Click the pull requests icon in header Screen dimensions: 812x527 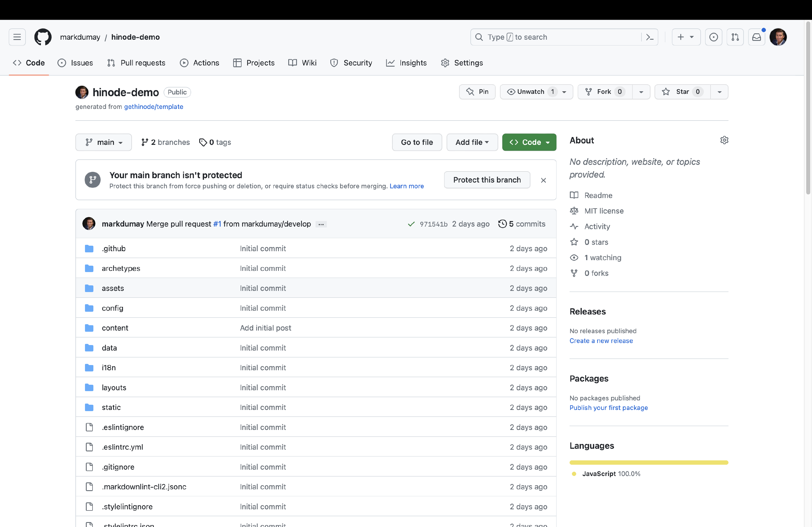(x=735, y=37)
